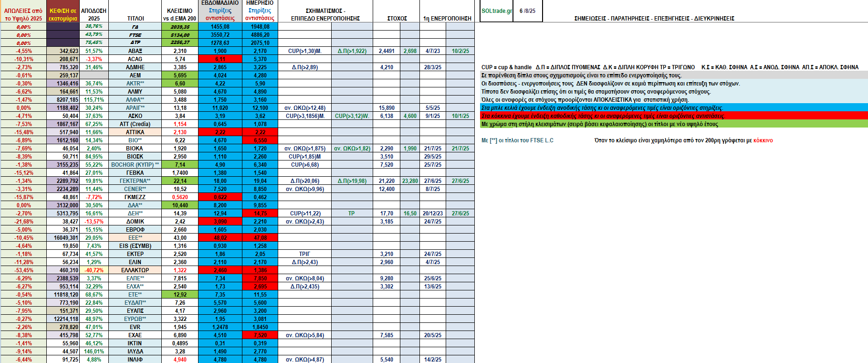The width and height of the screenshot is (868, 363).
Task: Select the ΑΛΜΥ title cell
Action: tap(135, 92)
